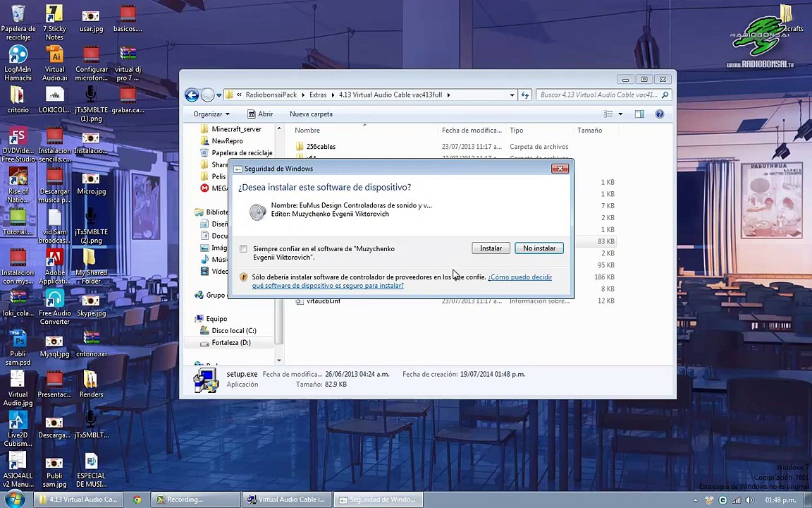Viewport: 812px width, 508px height.
Task: Select the 256cables folder
Action: click(321, 147)
